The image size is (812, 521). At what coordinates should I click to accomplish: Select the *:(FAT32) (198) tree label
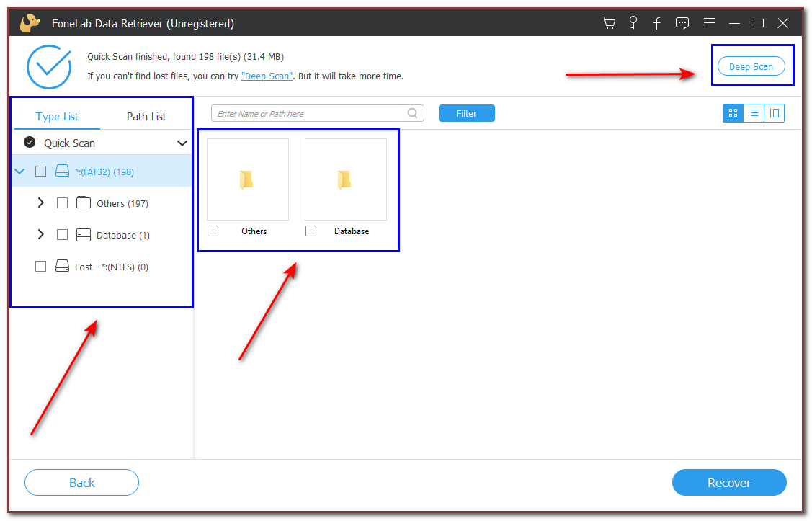pos(104,172)
